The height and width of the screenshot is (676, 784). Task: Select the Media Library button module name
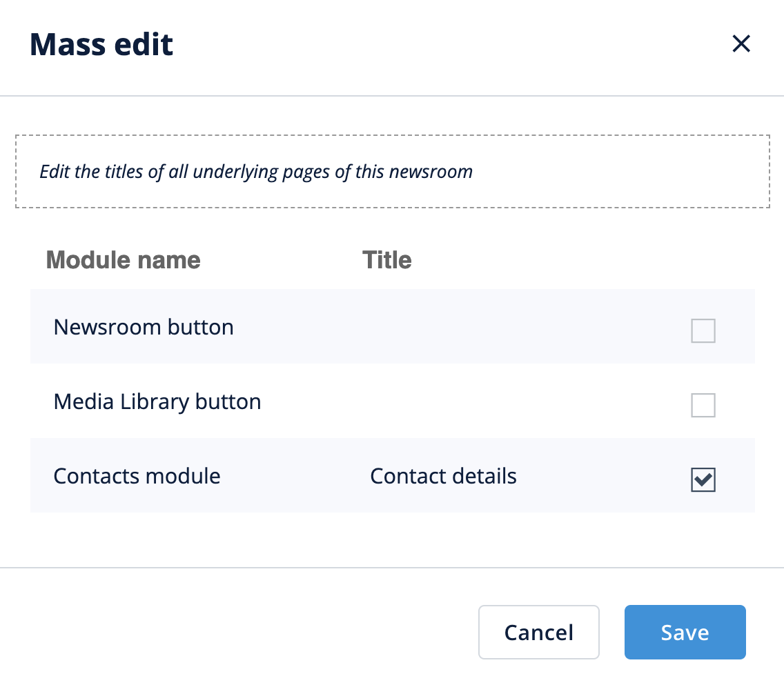point(157,401)
